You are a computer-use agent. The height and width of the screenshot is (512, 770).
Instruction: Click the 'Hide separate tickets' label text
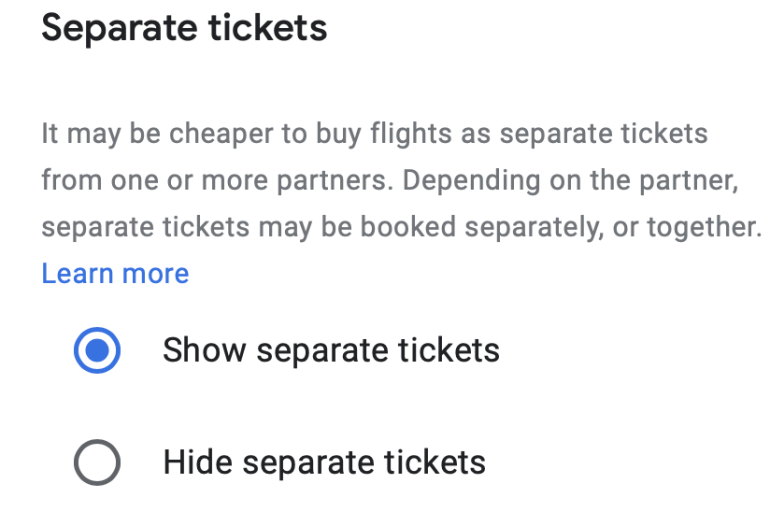click(x=324, y=463)
